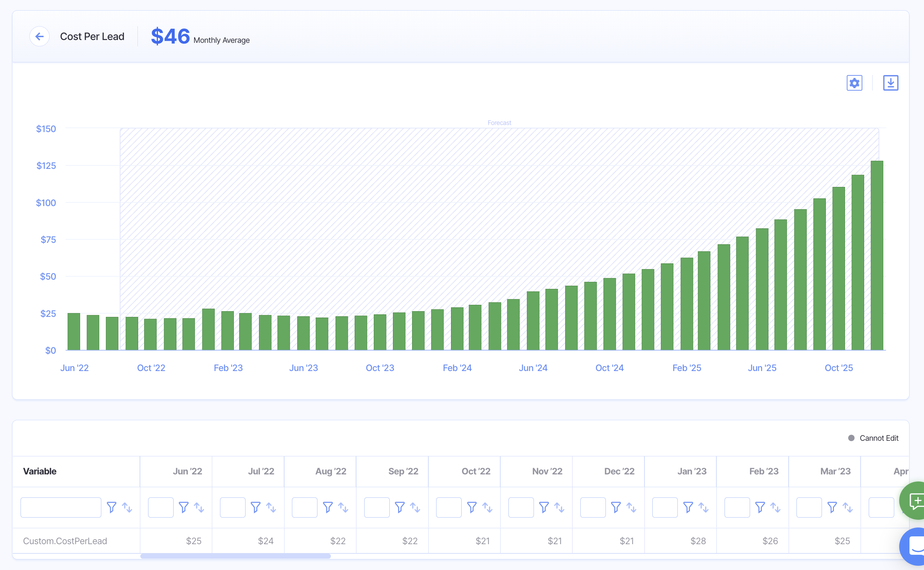Image resolution: width=924 pixels, height=570 pixels.
Task: Click the horizontal table scrollbar thumb
Action: (x=235, y=556)
